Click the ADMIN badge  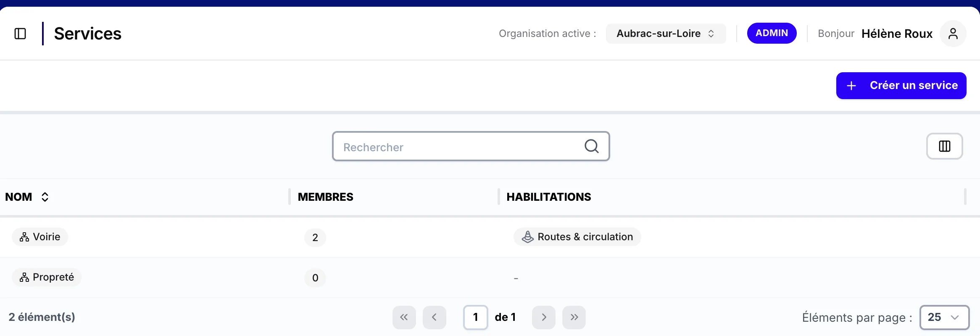(x=772, y=33)
